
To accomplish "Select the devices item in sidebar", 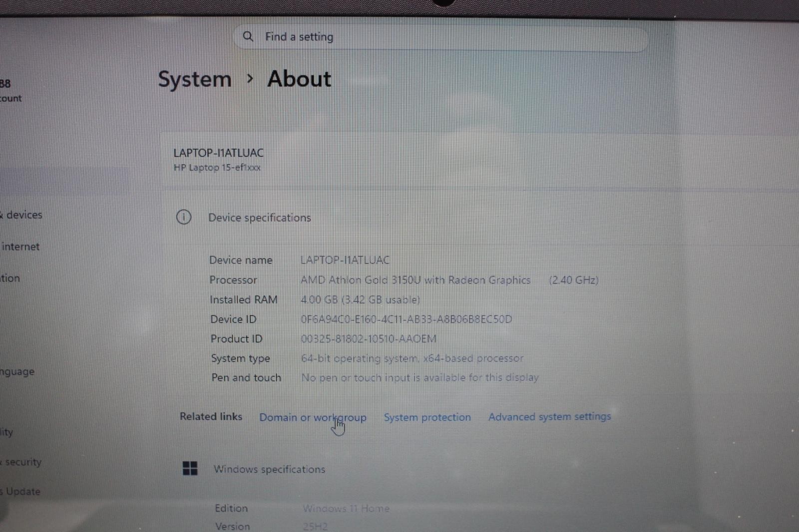I will tap(21, 215).
